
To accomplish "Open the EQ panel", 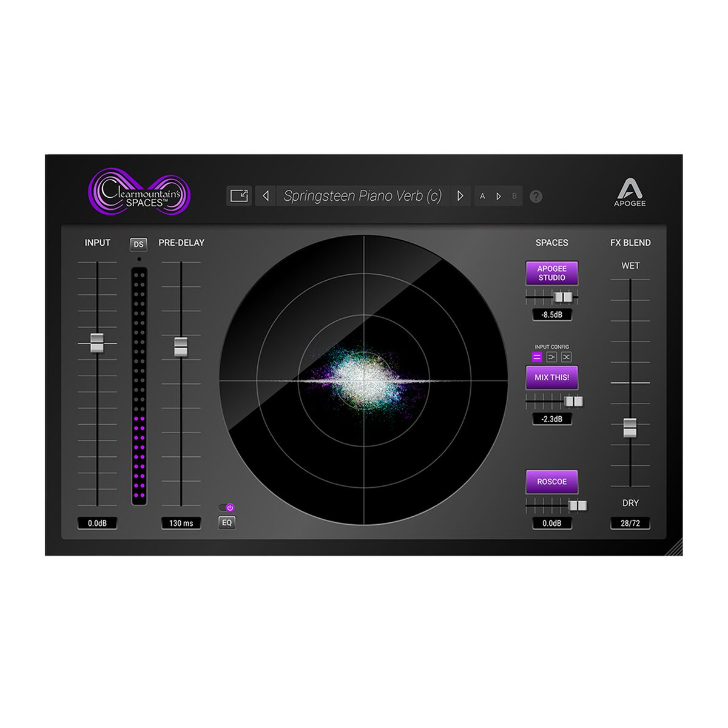I will [227, 522].
